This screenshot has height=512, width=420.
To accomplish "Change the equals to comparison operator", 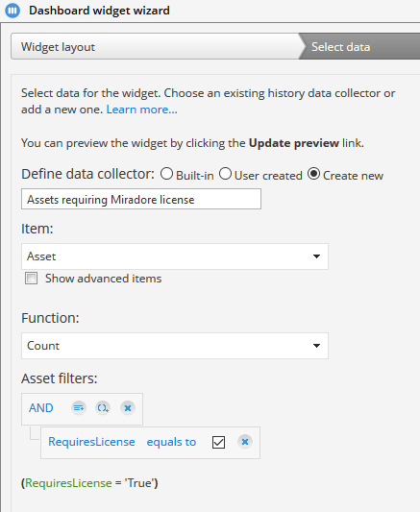I will pyautogui.click(x=171, y=442).
